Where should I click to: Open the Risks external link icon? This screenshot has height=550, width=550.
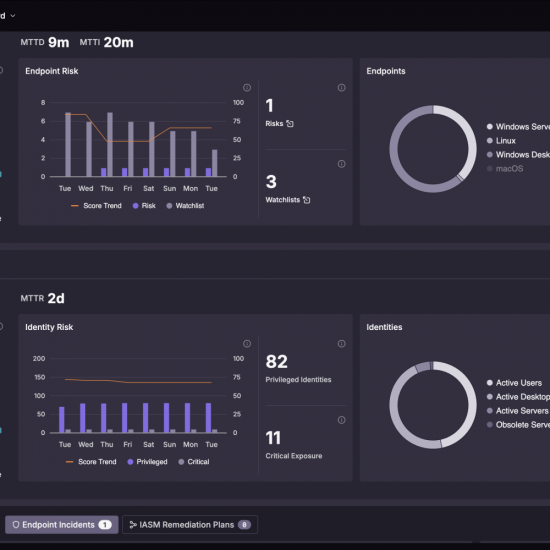click(290, 123)
